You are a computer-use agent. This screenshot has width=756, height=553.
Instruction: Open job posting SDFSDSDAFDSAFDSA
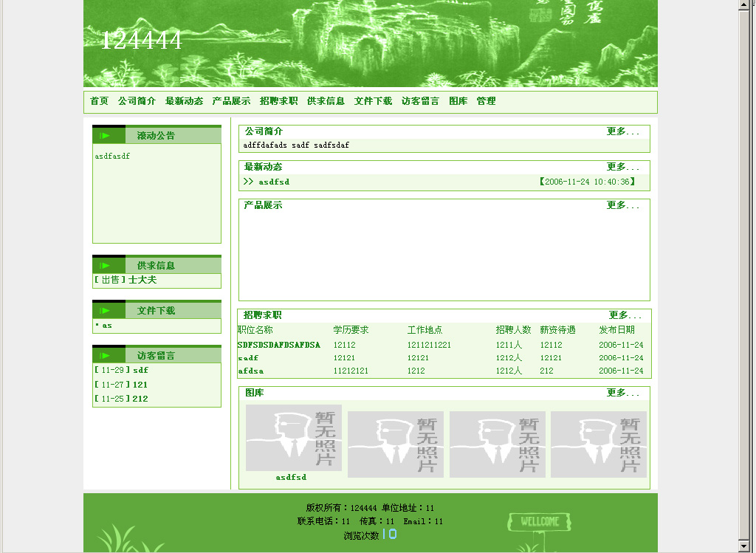tap(279, 345)
